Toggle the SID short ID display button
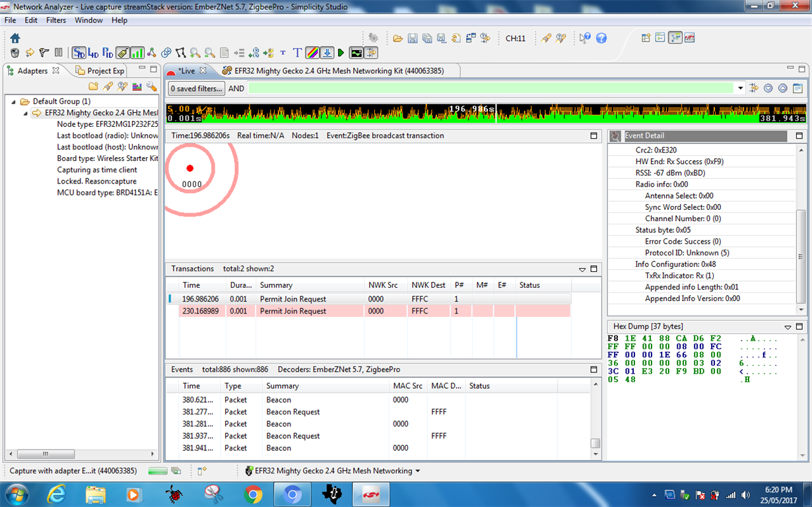This screenshot has width=812, height=507. pyautogui.click(x=79, y=53)
